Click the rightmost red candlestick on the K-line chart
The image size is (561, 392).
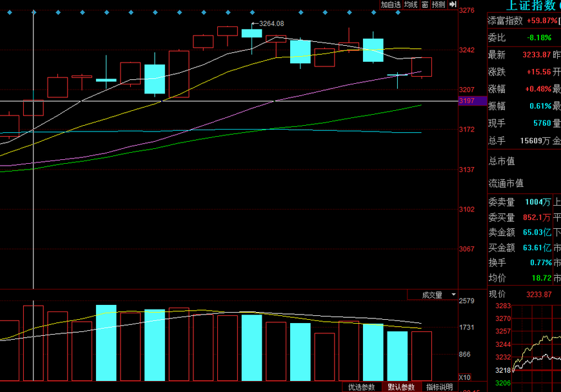422,67
